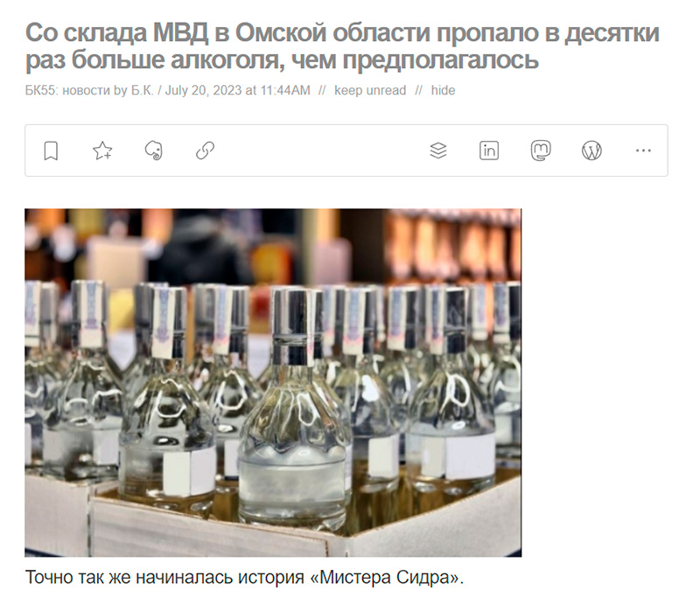Send article to Evernote elephant icon
The image size is (700, 597).
[x=154, y=151]
